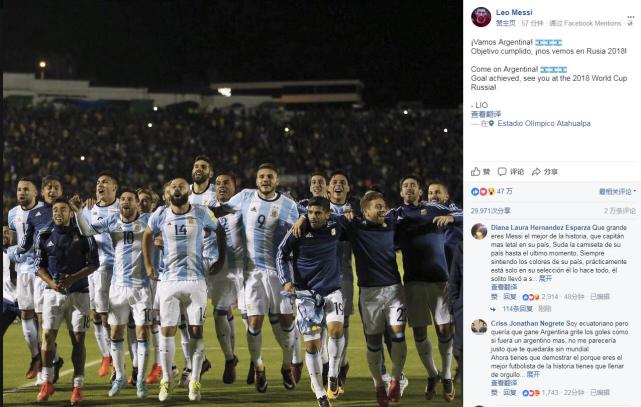
Task: Open the 2 万条评论 comments count
Action: click(x=620, y=211)
